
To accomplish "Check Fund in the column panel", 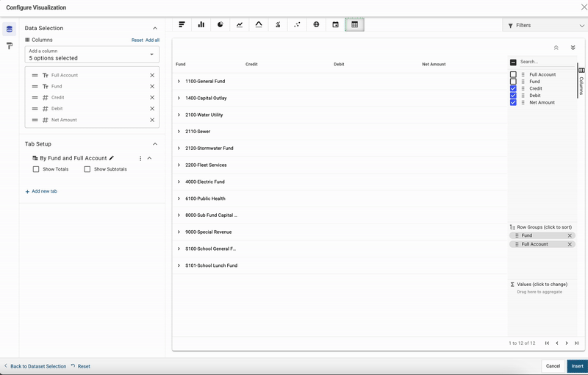I will coord(513,82).
